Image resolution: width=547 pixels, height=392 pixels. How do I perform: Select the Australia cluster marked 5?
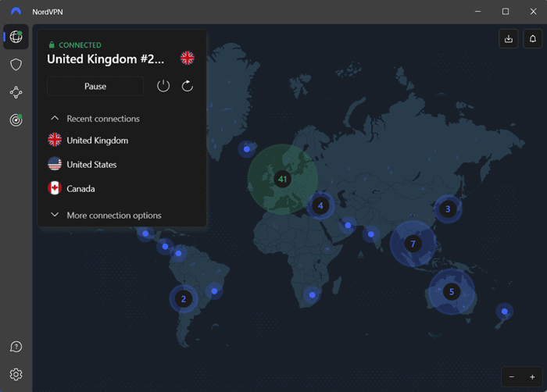tap(452, 291)
